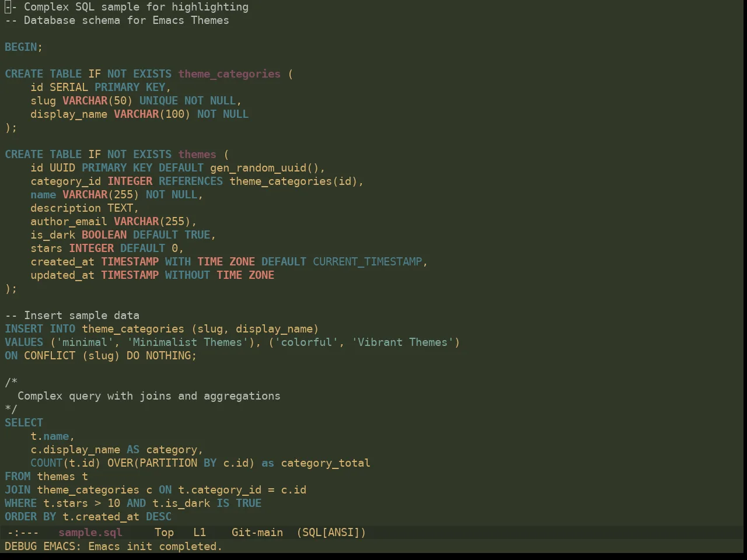Click COUNT function in window expression
747x560 pixels.
coord(47,463)
